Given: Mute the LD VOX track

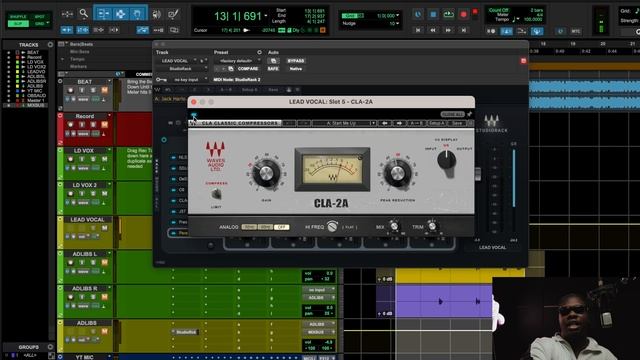Looking at the screenshot, I should 104,159.
